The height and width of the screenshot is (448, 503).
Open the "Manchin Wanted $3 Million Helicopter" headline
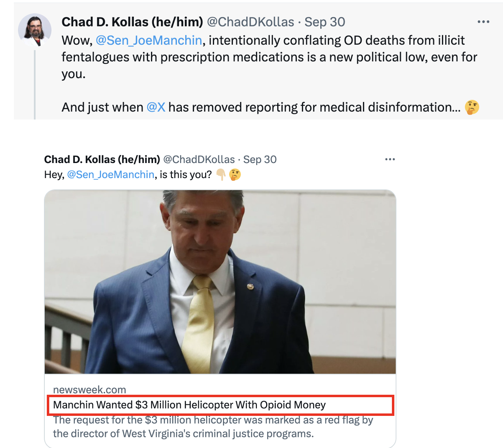coord(189,405)
